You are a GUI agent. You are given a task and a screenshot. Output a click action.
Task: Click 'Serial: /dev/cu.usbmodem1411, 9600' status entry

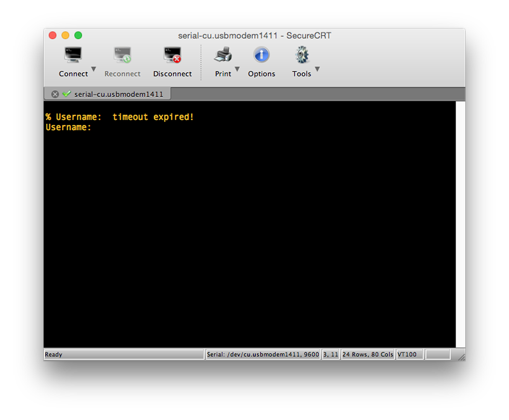click(263, 354)
